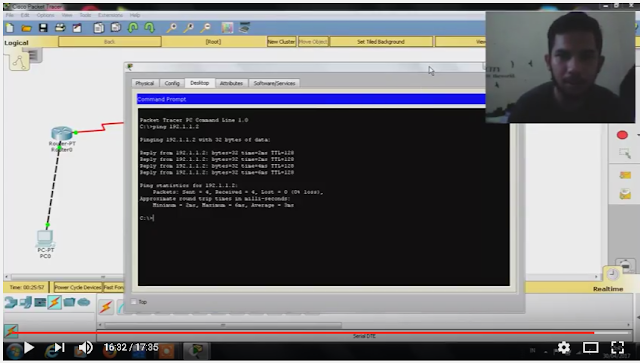Select the Logical workspace network icon
The width and height of the screenshot is (640, 363).
[19, 62]
